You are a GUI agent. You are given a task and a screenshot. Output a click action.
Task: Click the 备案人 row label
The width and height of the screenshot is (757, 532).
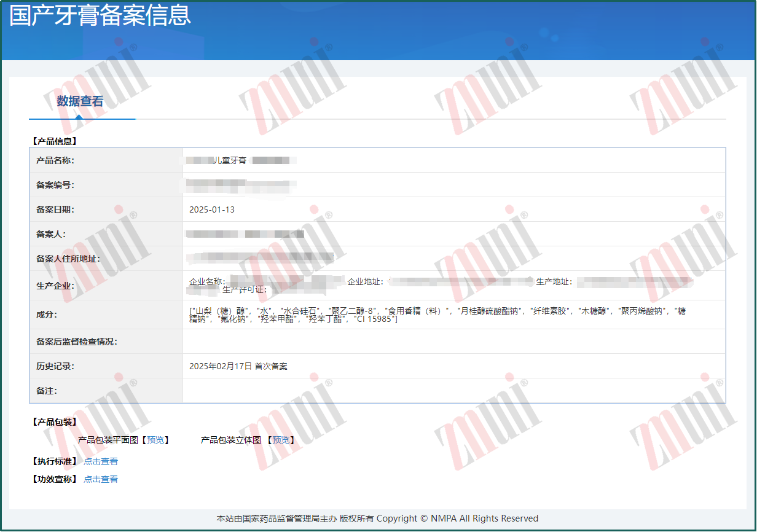tap(51, 234)
